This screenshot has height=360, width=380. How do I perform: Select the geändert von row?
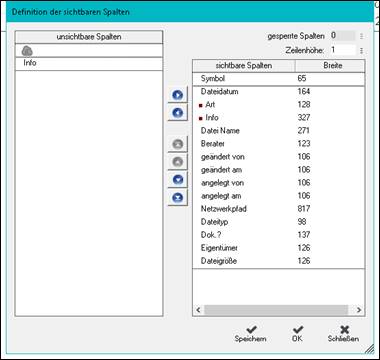click(279, 156)
